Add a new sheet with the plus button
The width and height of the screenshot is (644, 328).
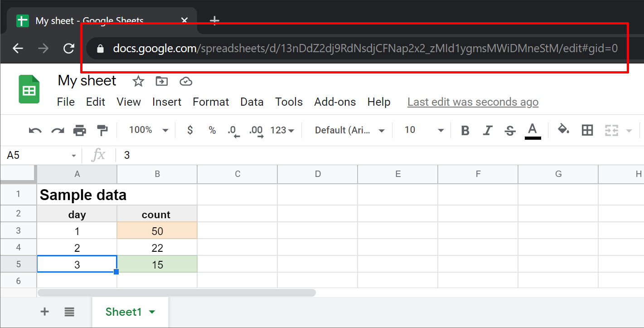point(44,312)
